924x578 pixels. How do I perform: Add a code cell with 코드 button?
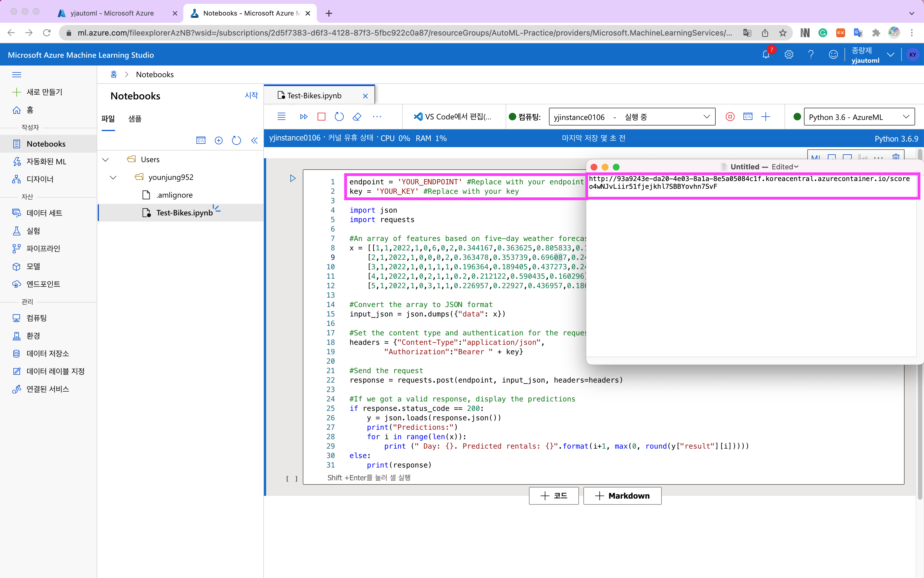pos(553,496)
